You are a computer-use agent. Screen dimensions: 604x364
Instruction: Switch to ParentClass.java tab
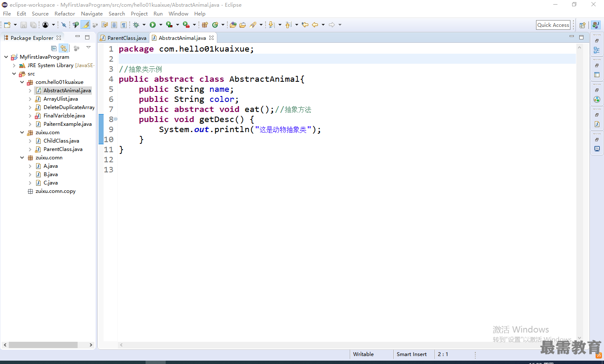(123, 38)
